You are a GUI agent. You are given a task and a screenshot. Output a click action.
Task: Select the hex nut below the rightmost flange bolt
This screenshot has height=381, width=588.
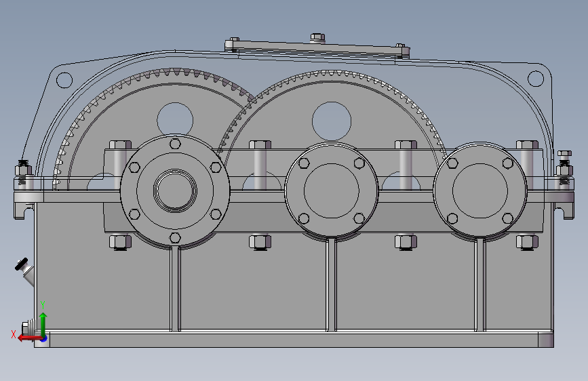coord(527,242)
